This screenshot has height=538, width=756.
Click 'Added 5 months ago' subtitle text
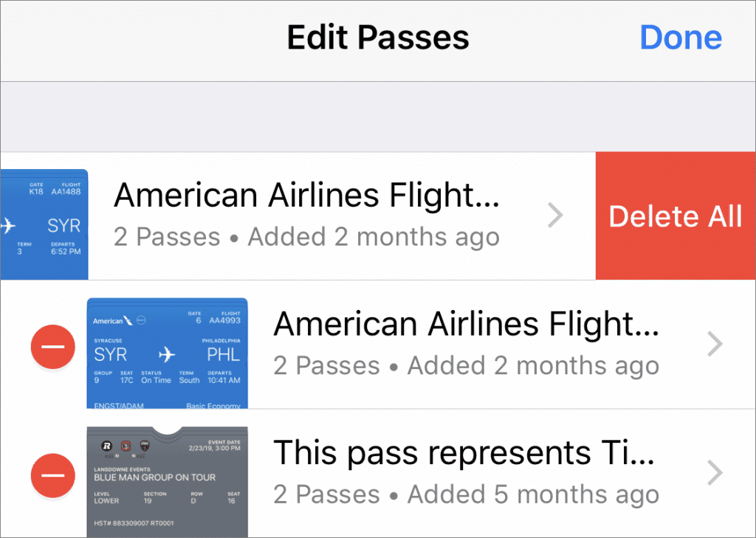[533, 494]
